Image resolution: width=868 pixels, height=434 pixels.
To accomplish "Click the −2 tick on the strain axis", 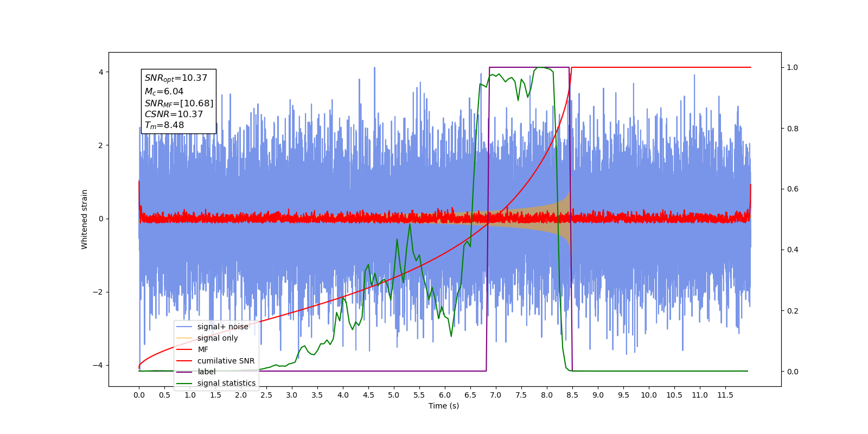I will click(x=99, y=292).
